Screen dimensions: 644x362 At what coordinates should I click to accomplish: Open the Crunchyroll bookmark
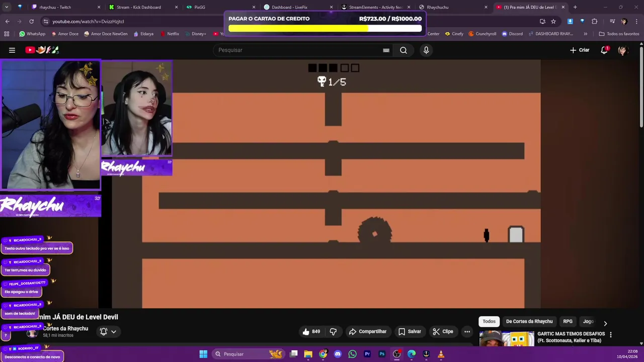[482, 34]
